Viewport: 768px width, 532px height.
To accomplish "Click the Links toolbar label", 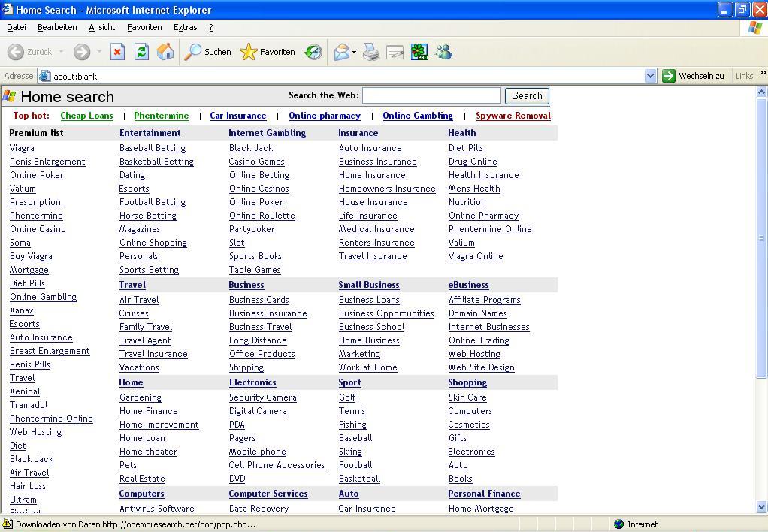I will click(744, 76).
